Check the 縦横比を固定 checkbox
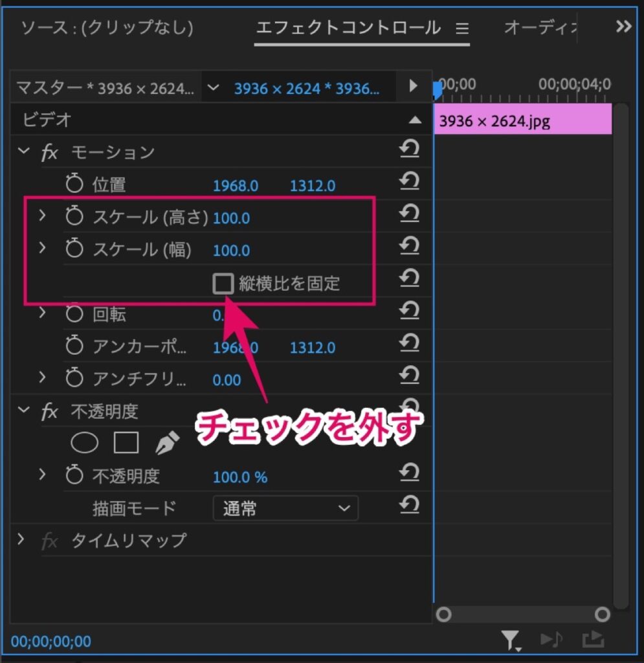The height and width of the screenshot is (663, 644). [223, 283]
